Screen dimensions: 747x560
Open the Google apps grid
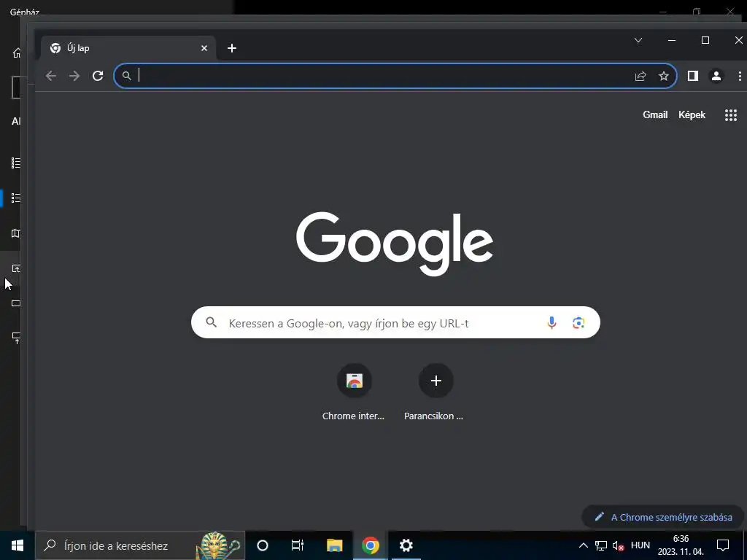coord(731,114)
